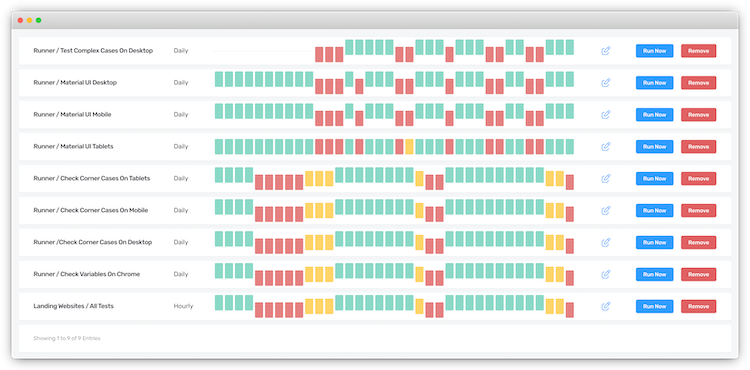This screenshot has width=750, height=370.
Task: Remove Test Complex Cases On Desktop
Action: pyautogui.click(x=698, y=51)
